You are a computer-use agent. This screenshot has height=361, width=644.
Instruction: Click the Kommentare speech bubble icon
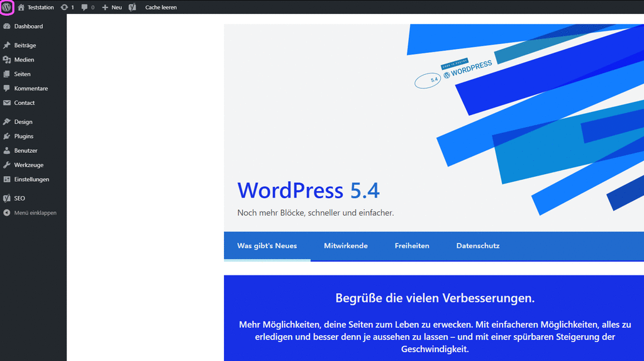(6, 88)
